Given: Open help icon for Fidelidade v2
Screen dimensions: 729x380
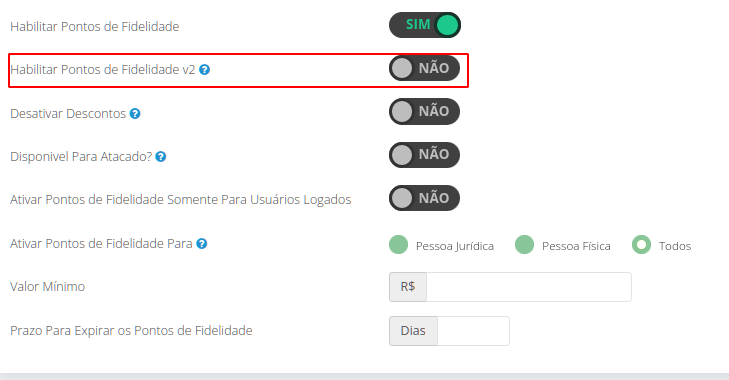Looking at the screenshot, I should [205, 70].
